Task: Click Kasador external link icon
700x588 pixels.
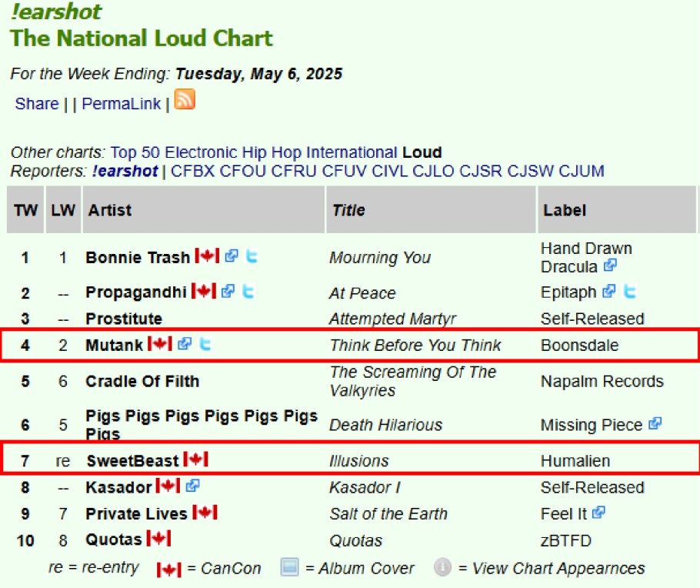Action: tap(192, 486)
